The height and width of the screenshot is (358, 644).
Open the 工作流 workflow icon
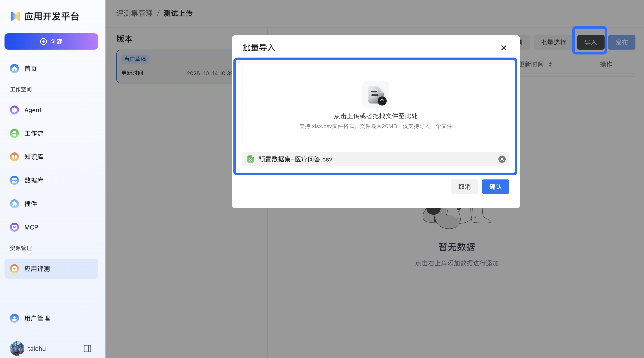14,133
